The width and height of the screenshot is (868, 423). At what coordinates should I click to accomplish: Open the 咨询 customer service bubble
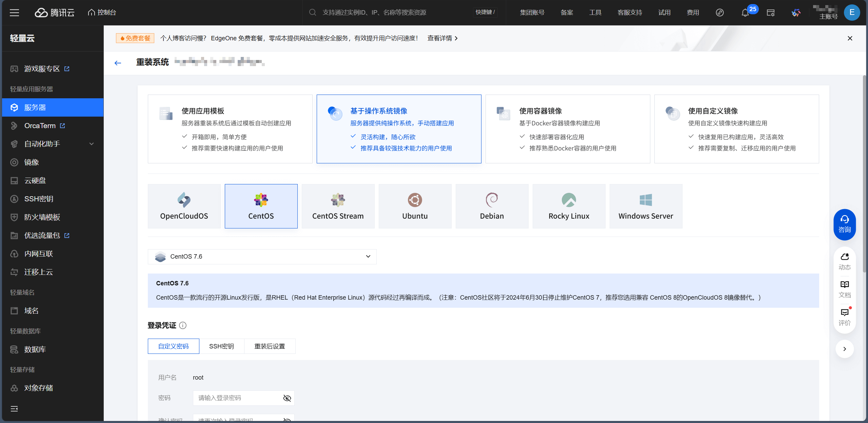click(845, 224)
